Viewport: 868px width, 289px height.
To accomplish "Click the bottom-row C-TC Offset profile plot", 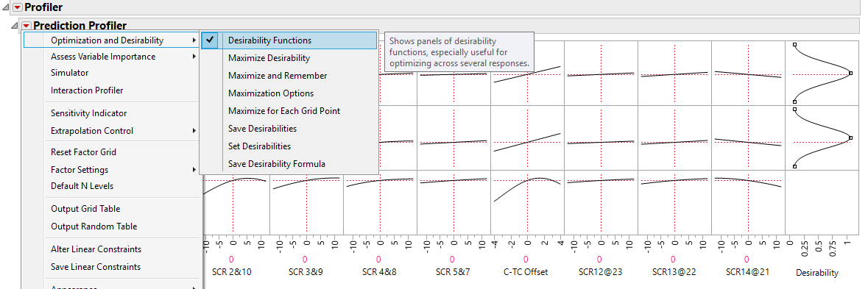I will [527, 203].
